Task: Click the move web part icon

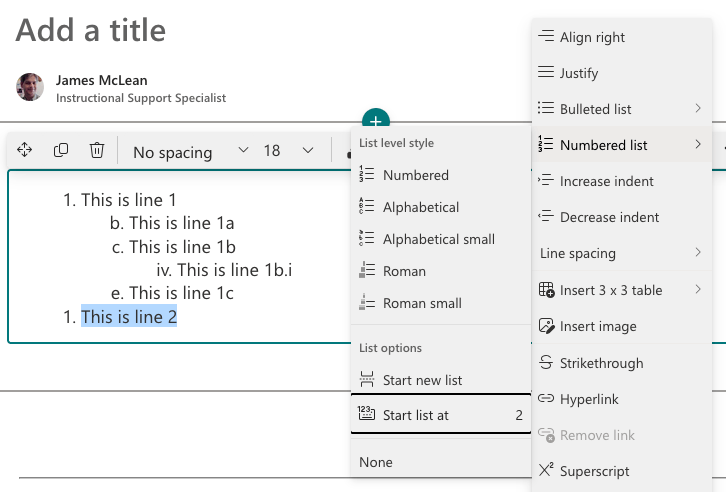Action: [24, 150]
